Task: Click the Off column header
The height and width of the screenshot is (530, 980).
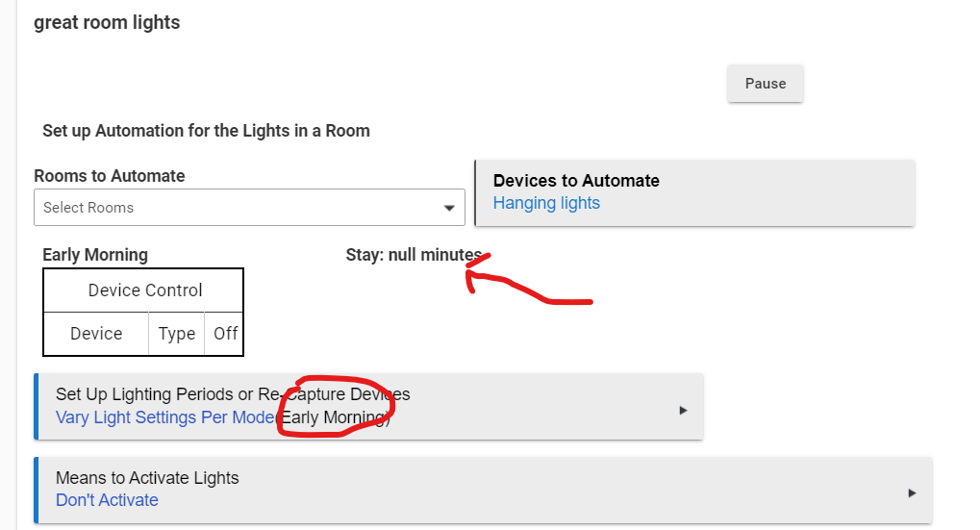Action: (x=226, y=334)
